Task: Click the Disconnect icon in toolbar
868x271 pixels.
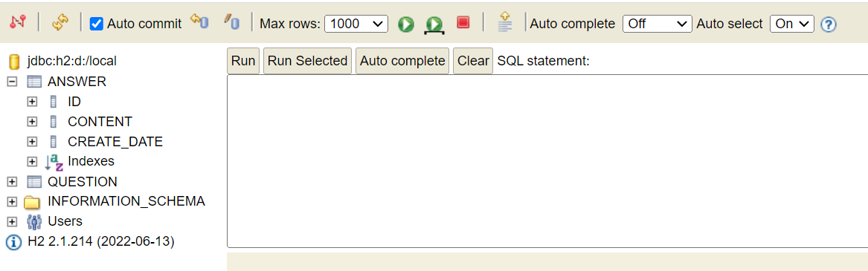Action: pos(18,23)
